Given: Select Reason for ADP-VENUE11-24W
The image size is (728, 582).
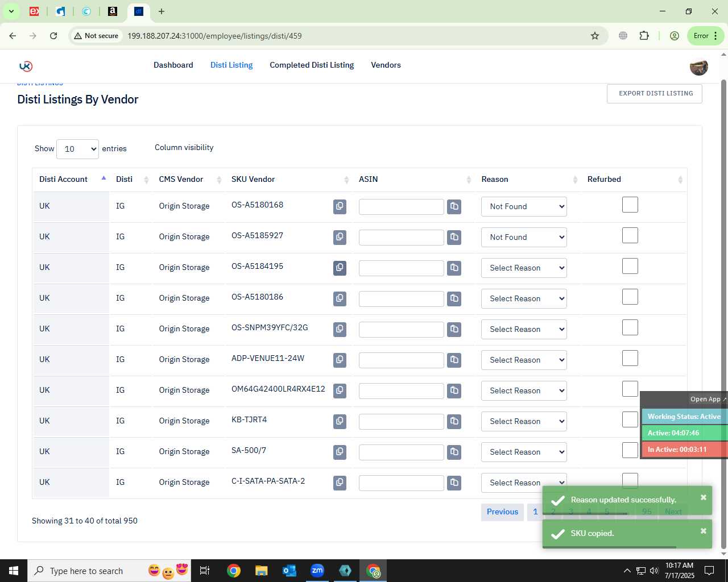Looking at the screenshot, I should 524,360.
